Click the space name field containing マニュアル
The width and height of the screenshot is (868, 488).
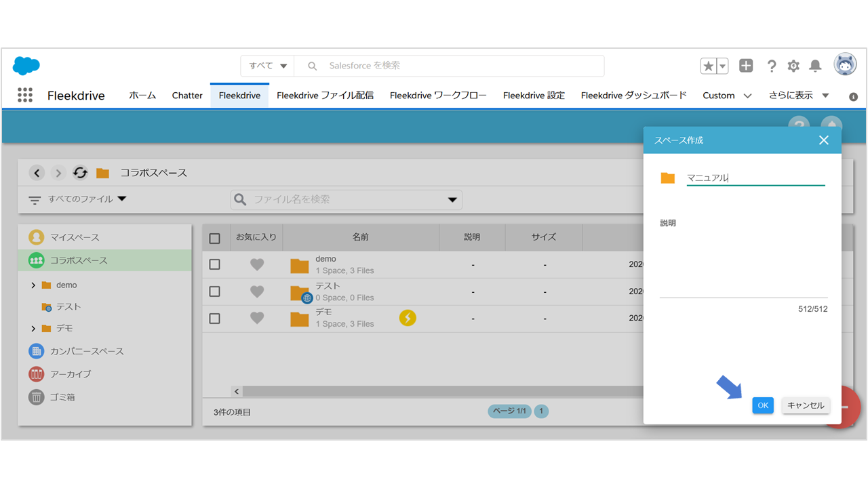point(756,178)
